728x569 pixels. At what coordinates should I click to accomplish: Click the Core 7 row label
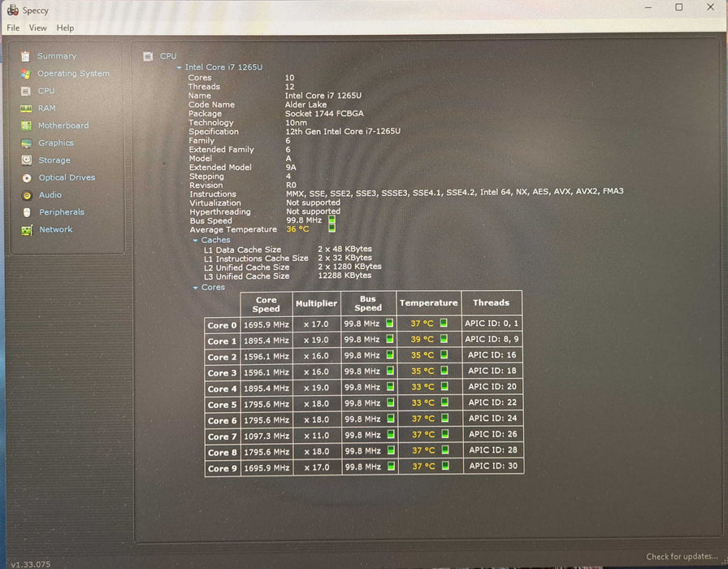pos(222,437)
